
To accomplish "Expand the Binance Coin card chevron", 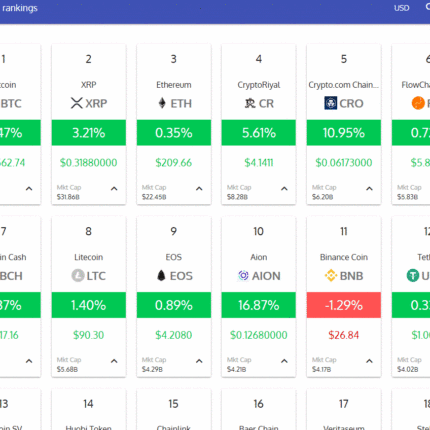I will pos(369,361).
